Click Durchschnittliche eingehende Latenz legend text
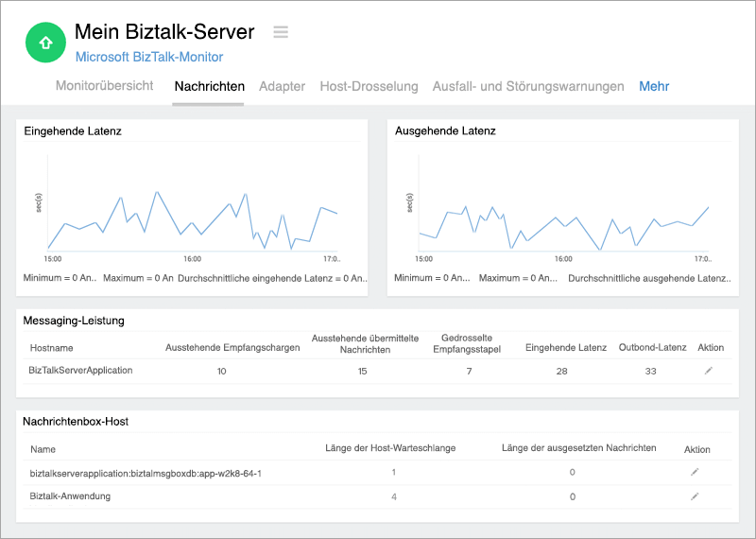The height and width of the screenshot is (539, 756). tap(273, 278)
